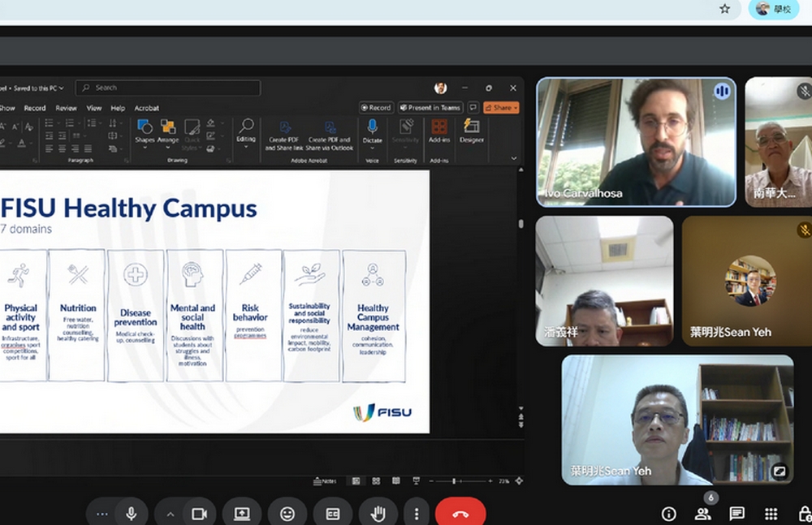
Task: Click the text direction button
Action: coord(112,123)
